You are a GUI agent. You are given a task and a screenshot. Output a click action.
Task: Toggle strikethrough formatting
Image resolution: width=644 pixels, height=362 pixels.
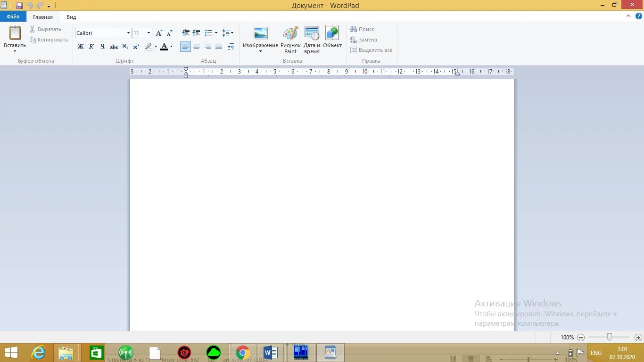(114, 47)
